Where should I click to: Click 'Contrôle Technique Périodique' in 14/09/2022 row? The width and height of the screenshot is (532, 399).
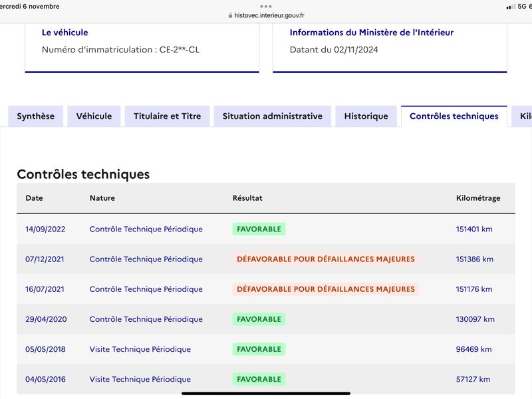[x=146, y=229]
